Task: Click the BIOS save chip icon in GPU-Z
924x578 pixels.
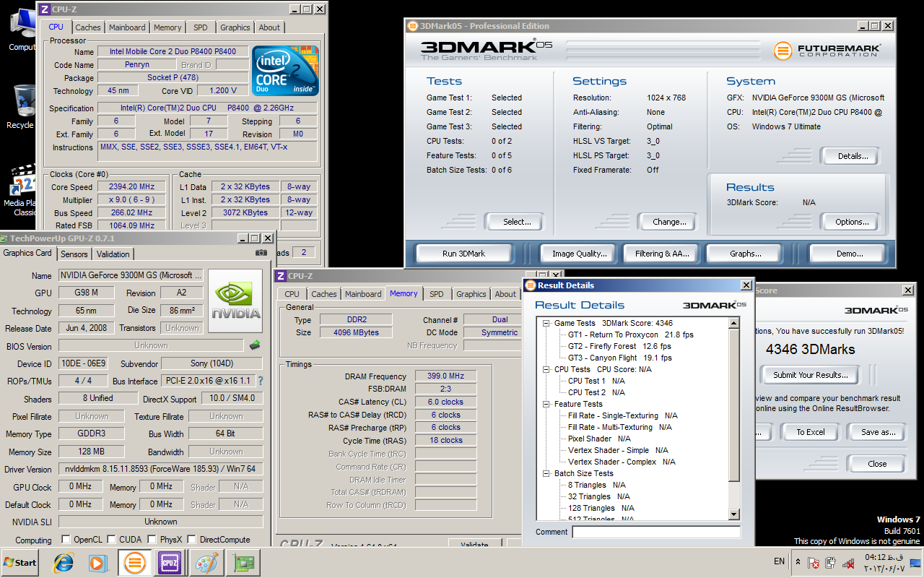Action: coord(255,345)
